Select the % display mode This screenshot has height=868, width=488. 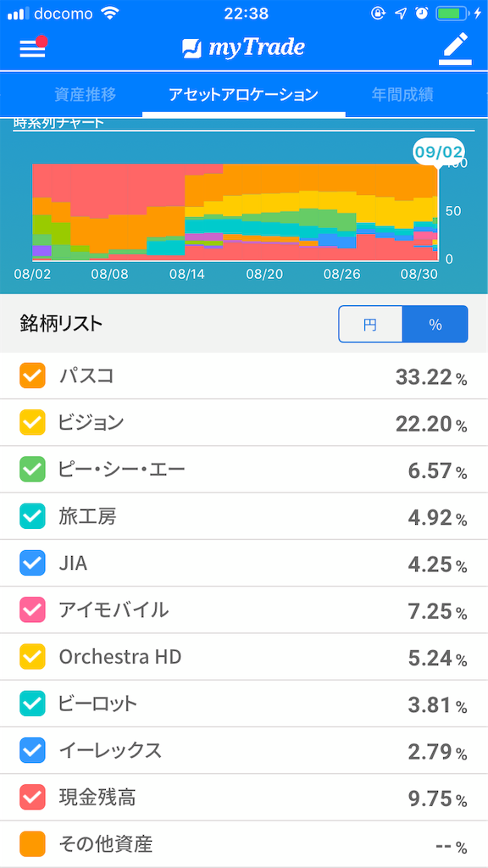click(435, 324)
